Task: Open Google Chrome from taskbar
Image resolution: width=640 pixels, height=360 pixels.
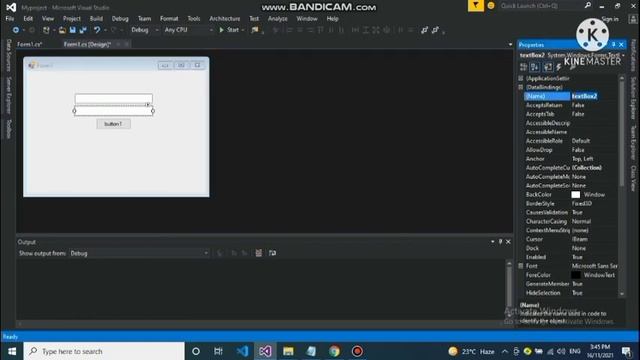Action: pyautogui.click(x=334, y=351)
